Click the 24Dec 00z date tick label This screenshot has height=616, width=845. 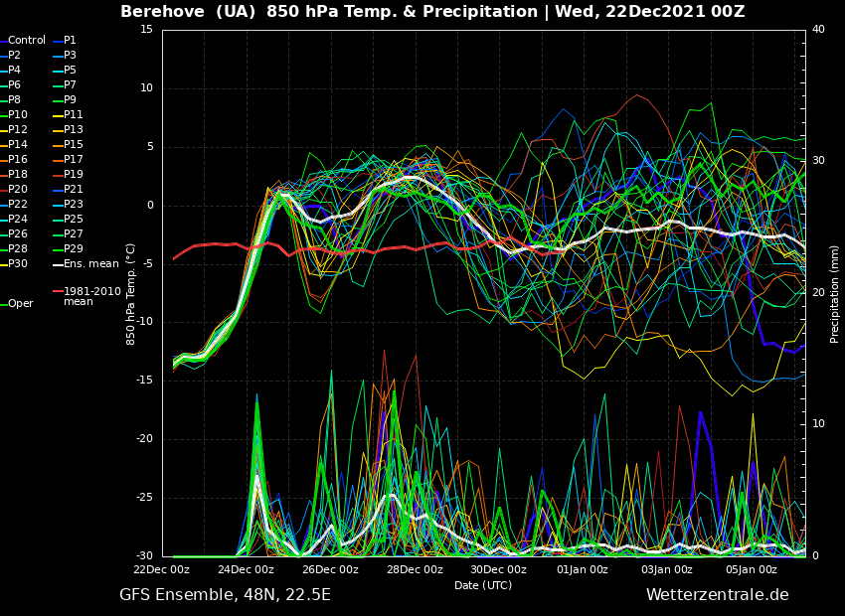tap(246, 570)
